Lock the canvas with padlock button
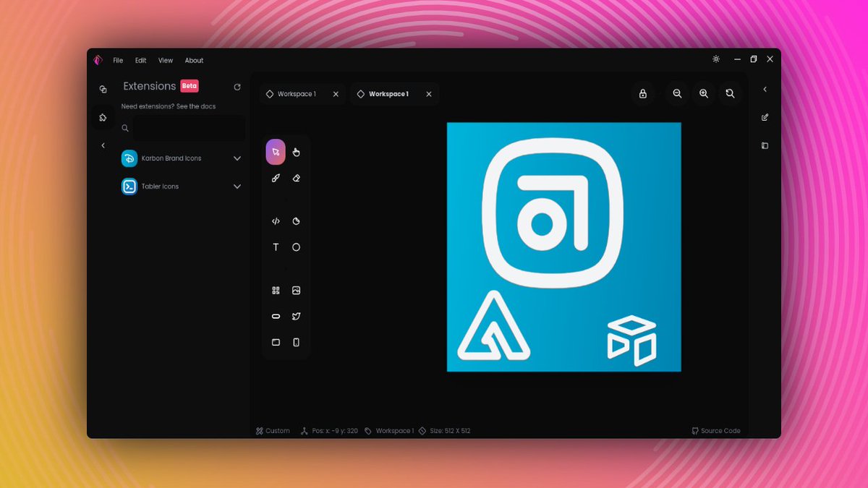The width and height of the screenshot is (868, 488). [642, 94]
